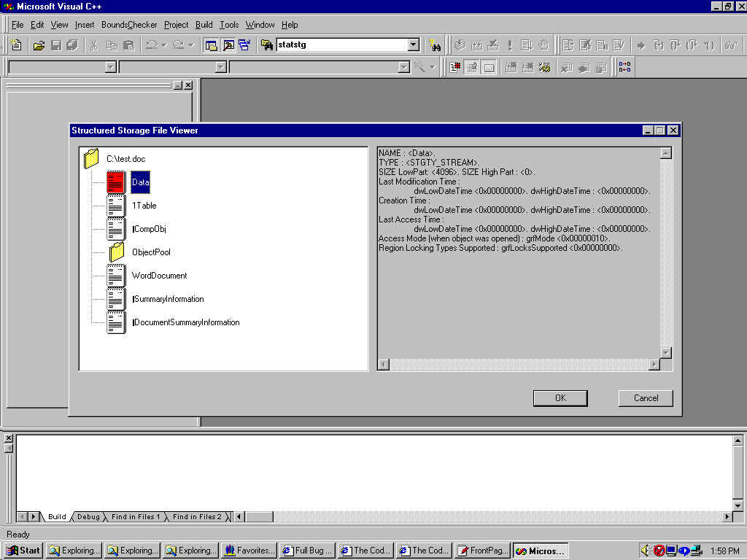This screenshot has height=560, width=747.
Task: Click the Cut scissors icon
Action: point(94,45)
